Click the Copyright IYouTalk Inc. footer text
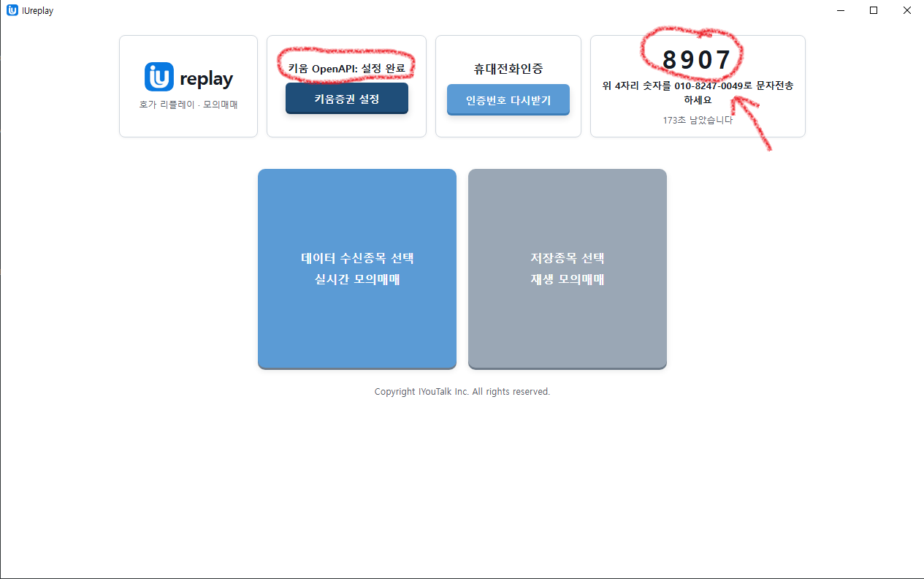This screenshot has width=924, height=579. tap(462, 392)
